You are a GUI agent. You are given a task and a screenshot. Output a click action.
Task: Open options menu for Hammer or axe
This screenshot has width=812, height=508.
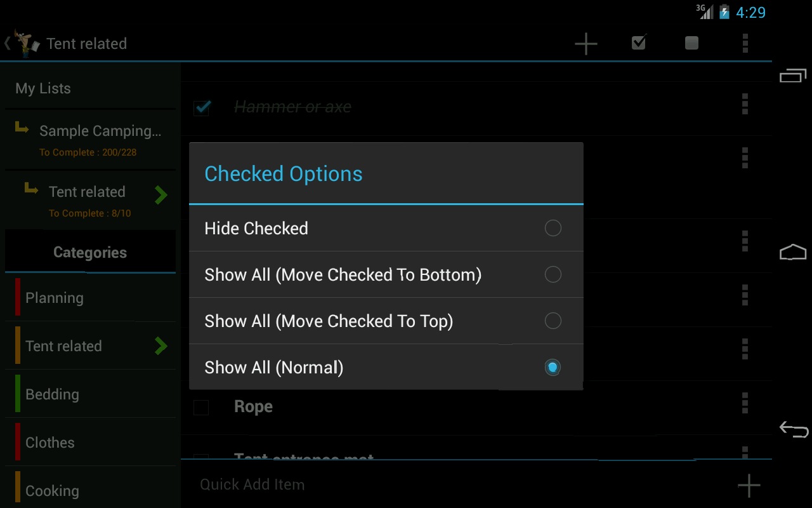pyautogui.click(x=745, y=104)
